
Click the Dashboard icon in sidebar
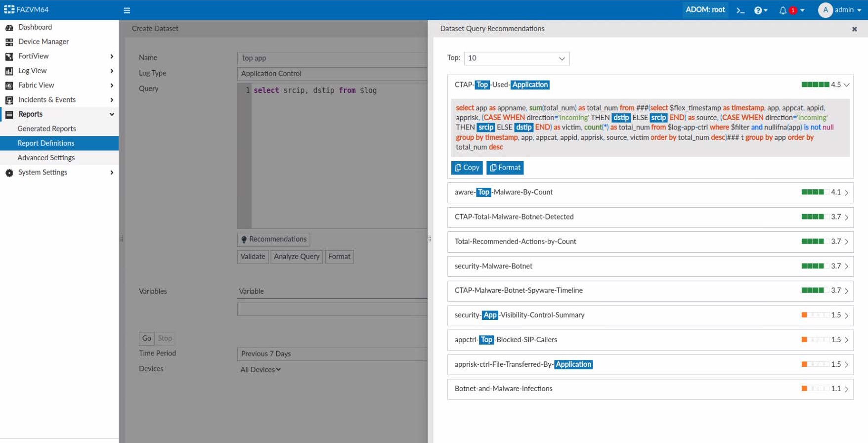(x=9, y=28)
